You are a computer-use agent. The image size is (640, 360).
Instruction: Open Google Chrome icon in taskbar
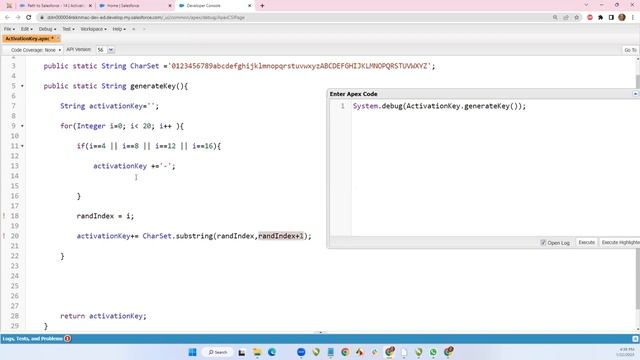345,352
